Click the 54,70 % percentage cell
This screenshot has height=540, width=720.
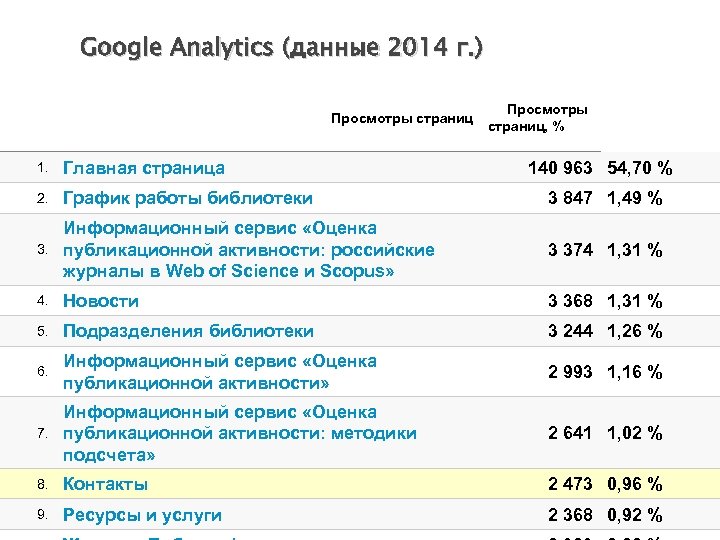[640, 168]
